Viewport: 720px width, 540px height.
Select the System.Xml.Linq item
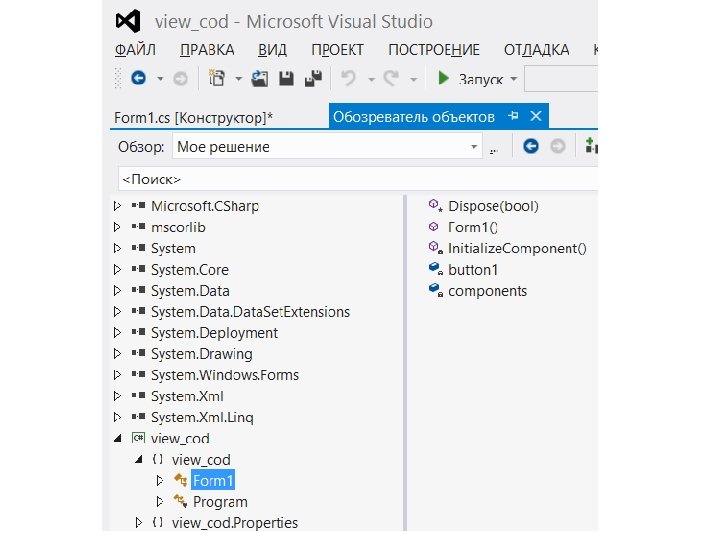(x=202, y=417)
